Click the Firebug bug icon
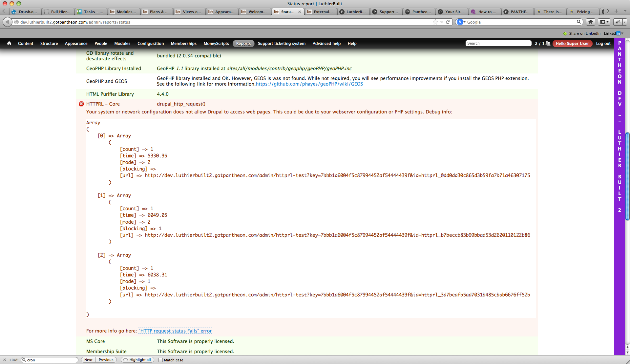Screen dimensions: 630x364 pyautogui.click(x=618, y=22)
